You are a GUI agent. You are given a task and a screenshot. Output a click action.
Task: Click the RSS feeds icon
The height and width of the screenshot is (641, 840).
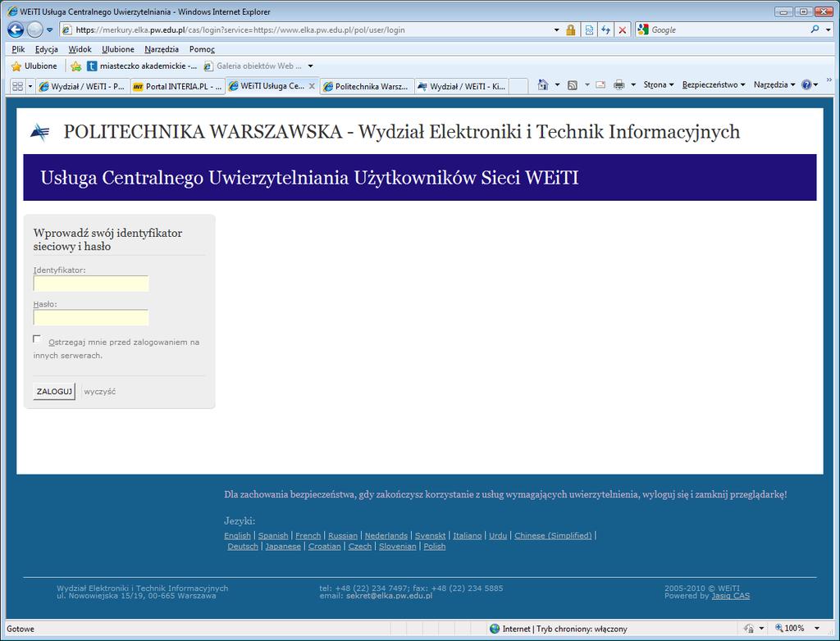click(572, 84)
